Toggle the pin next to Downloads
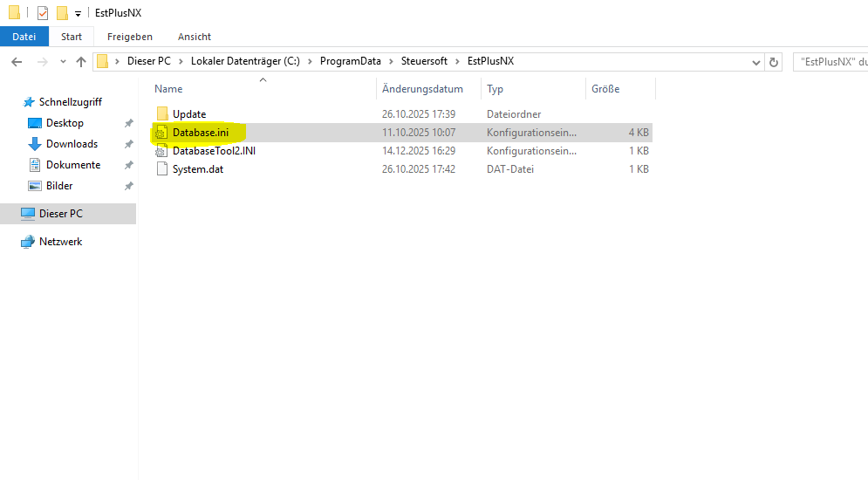The height and width of the screenshot is (480, 868). 129,144
